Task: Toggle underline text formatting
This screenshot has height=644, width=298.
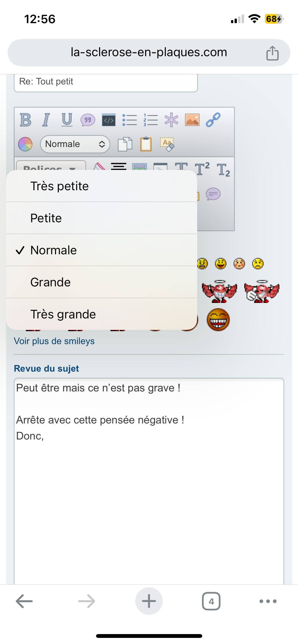Action: click(67, 120)
